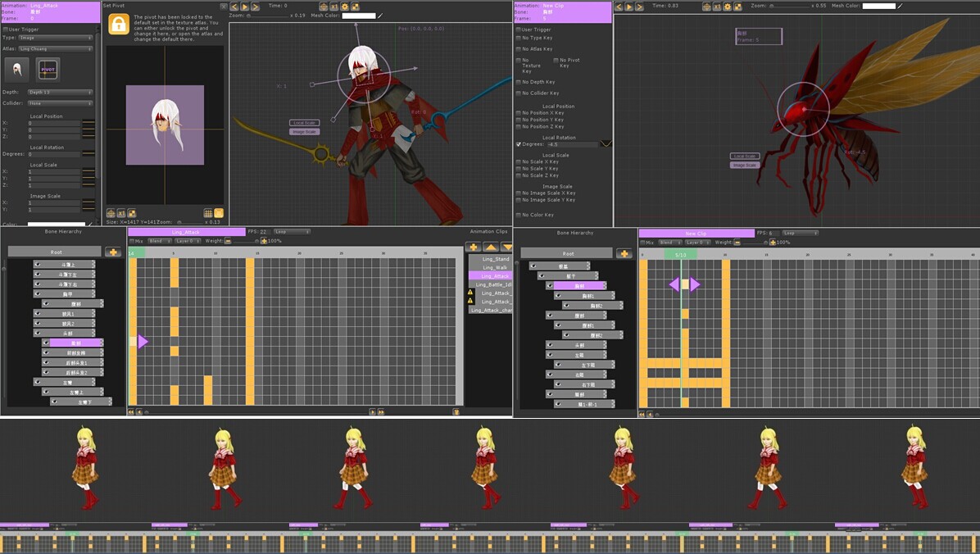
Task: Add a bone next to New Clip's Root
Action: point(624,253)
